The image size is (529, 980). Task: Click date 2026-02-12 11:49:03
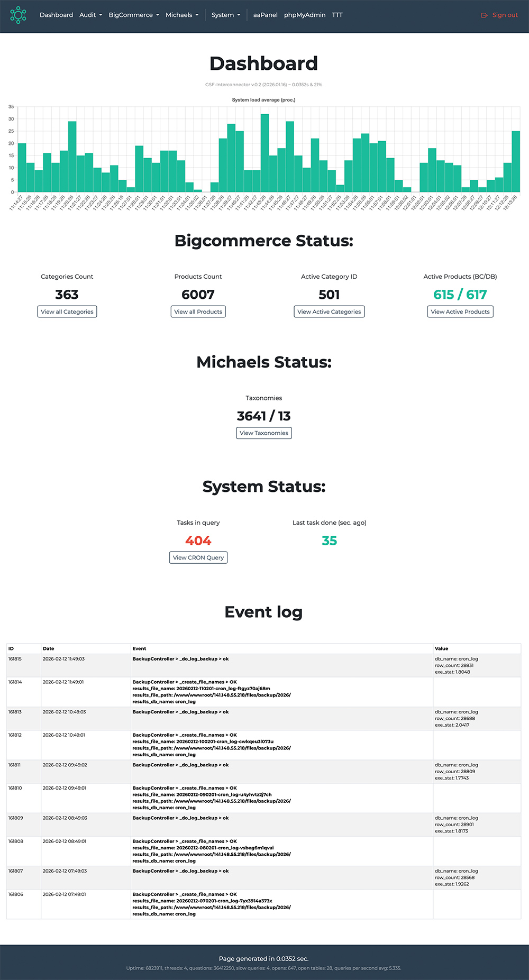click(x=63, y=659)
